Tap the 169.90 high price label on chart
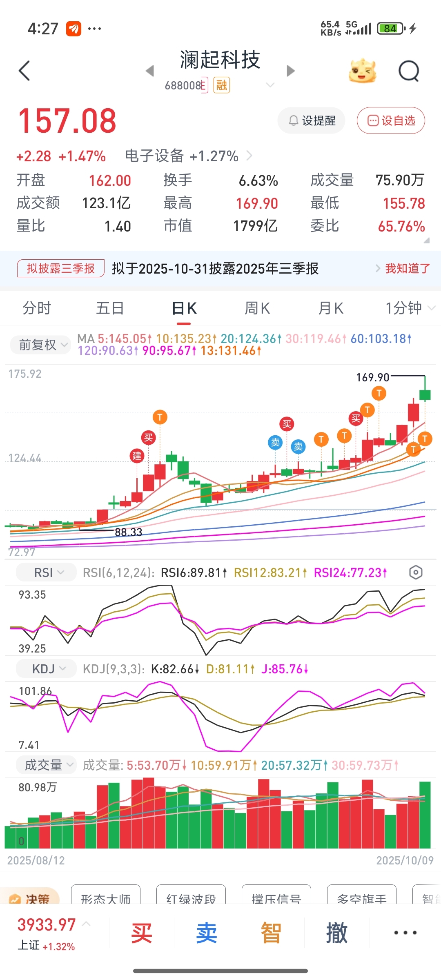This screenshot has width=441, height=980. click(372, 377)
